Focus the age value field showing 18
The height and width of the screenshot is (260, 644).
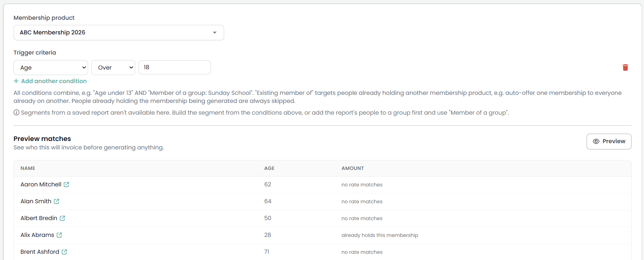(x=175, y=67)
